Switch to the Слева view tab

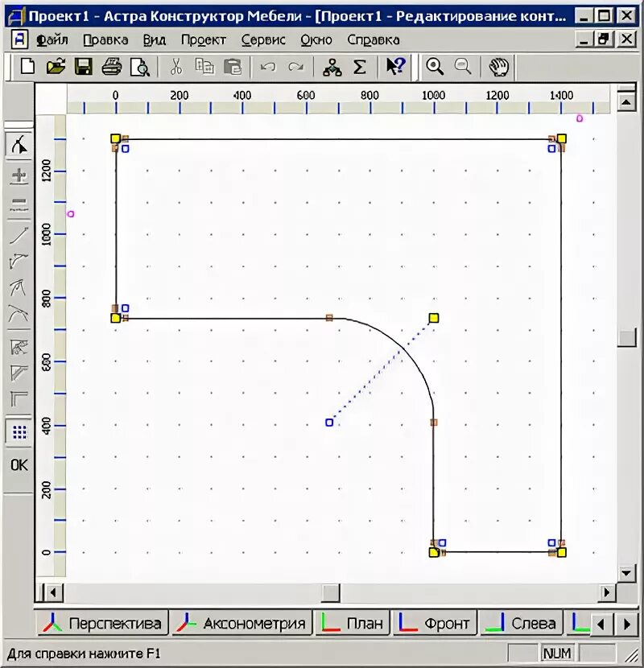point(521,624)
